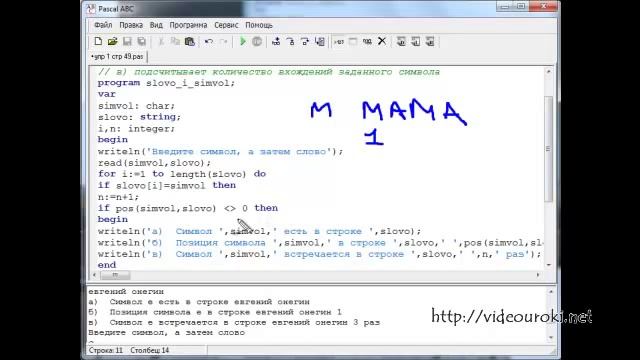Save the file with the single floppy disk icon
Image resolution: width=640 pixels, height=360 pixels.
click(x=127, y=41)
